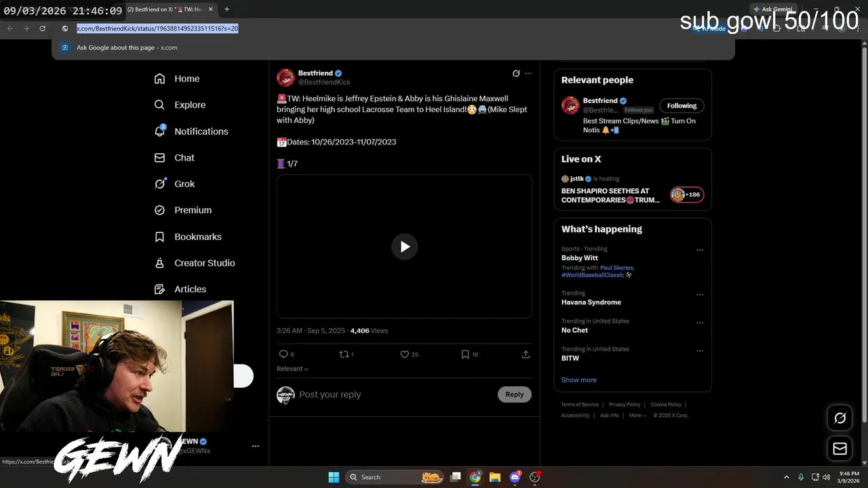Open Notifications from the sidebar
Screen dimensions: 868x488
pos(191,131)
